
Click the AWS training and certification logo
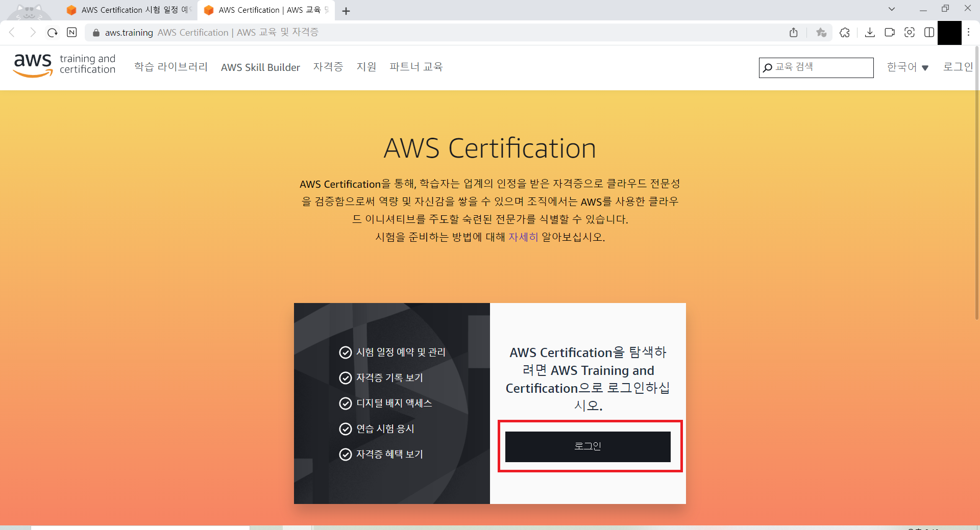tap(64, 65)
